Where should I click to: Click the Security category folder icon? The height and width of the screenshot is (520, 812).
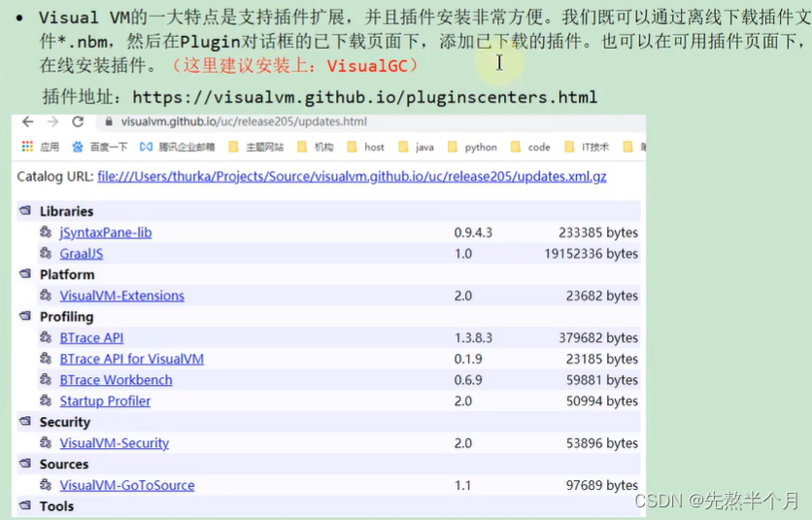[25, 421]
